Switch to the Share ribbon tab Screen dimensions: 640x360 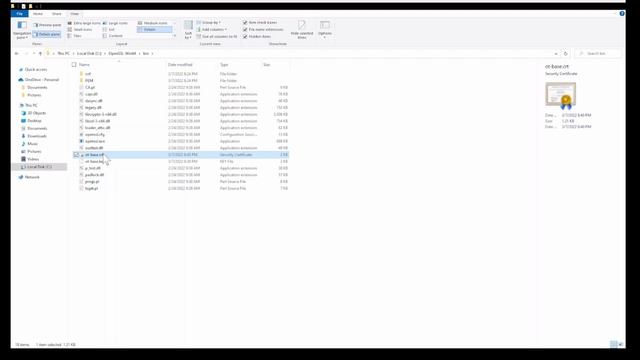(56, 14)
